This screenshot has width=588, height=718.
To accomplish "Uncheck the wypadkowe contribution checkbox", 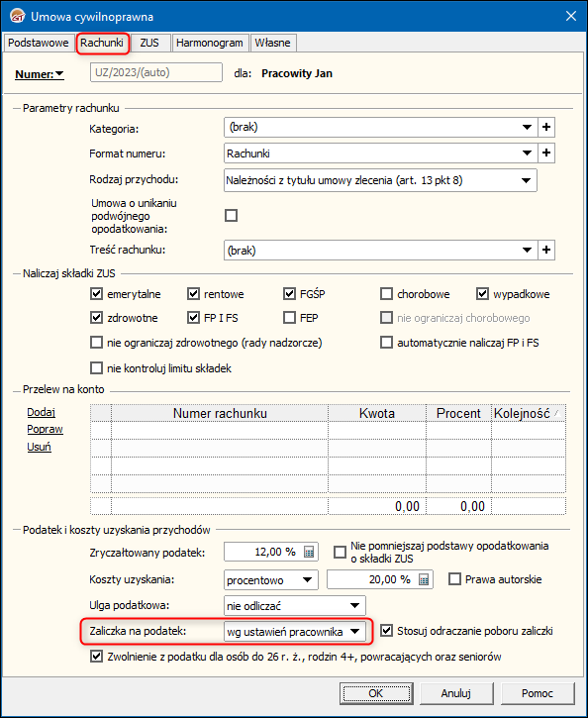I will 483,293.
